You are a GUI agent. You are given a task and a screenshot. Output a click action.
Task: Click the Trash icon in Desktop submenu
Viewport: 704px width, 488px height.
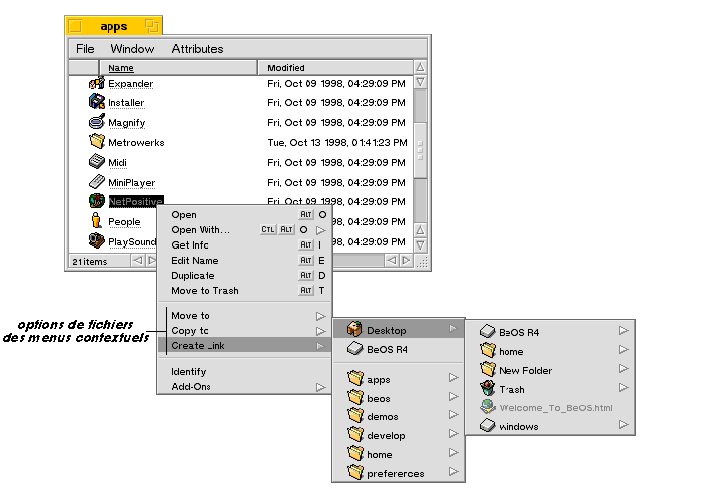point(488,388)
